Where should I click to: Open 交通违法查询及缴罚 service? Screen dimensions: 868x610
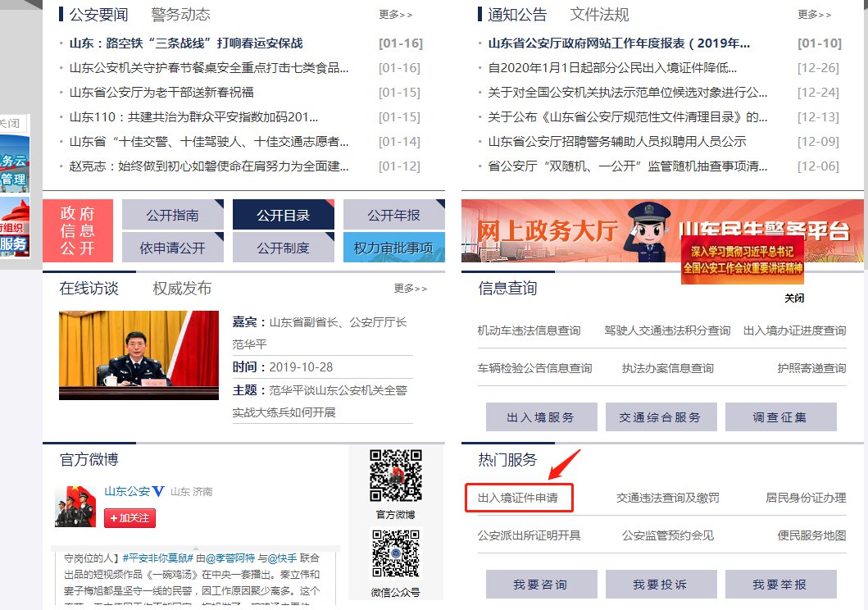click(x=668, y=498)
